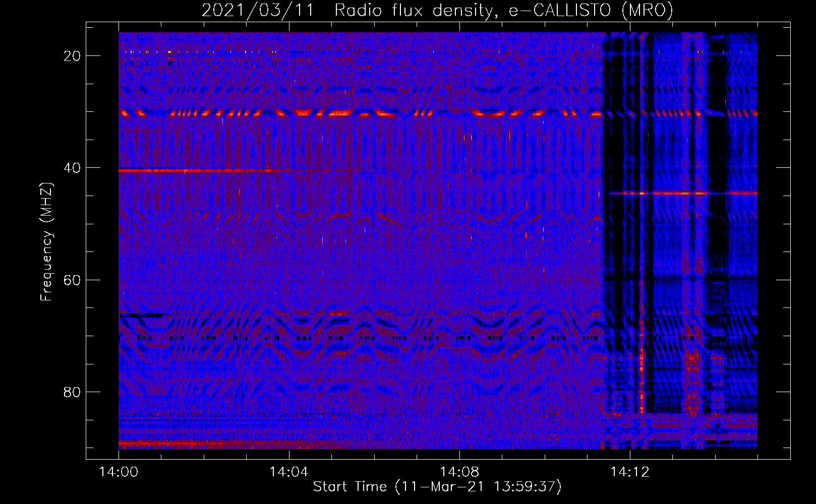Click the '14:04' time tick label
Image resolution: width=816 pixels, height=504 pixels.
pyautogui.click(x=289, y=472)
